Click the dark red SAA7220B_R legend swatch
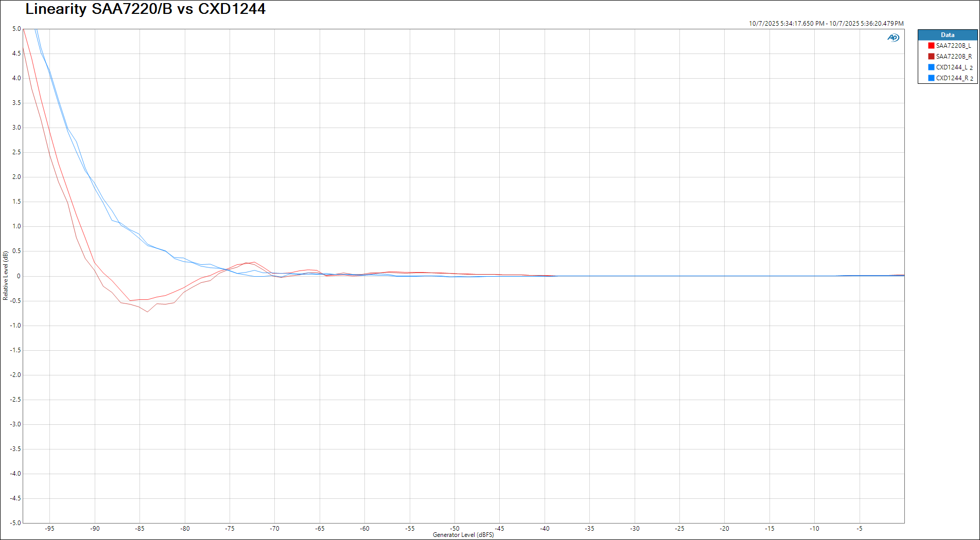980x540 pixels. 931,57
